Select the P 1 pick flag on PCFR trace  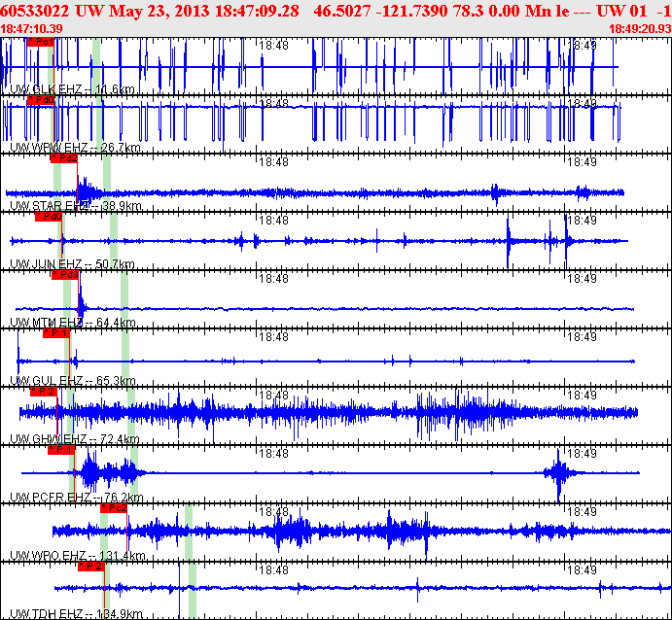coord(61,449)
